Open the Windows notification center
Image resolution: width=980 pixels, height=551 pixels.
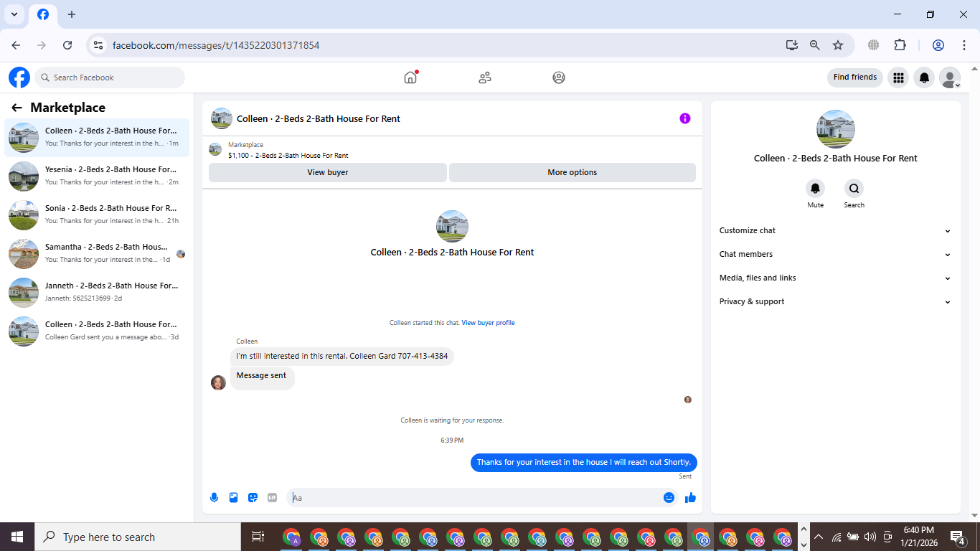(x=958, y=537)
